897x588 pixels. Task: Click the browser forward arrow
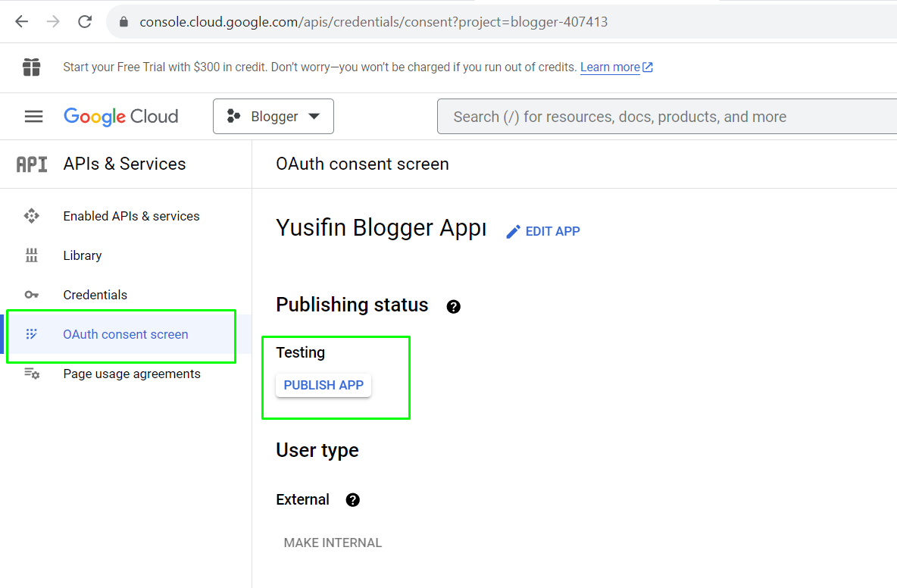point(53,22)
